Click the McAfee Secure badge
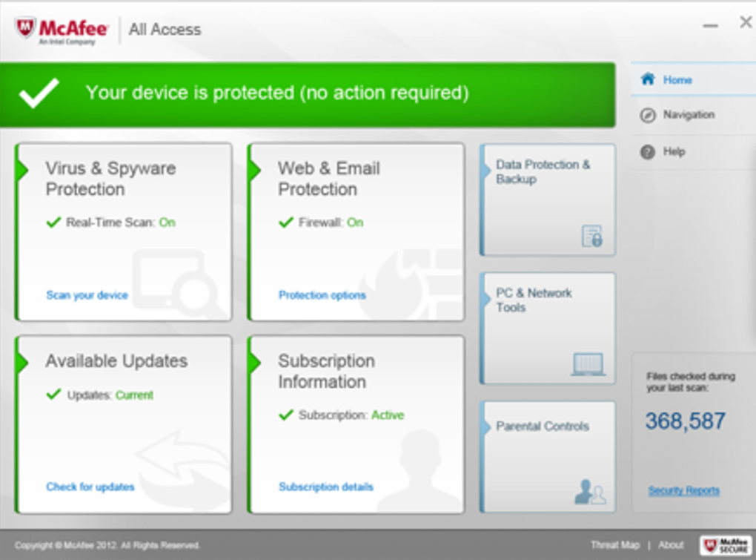The height and width of the screenshot is (560, 756). pos(726,545)
